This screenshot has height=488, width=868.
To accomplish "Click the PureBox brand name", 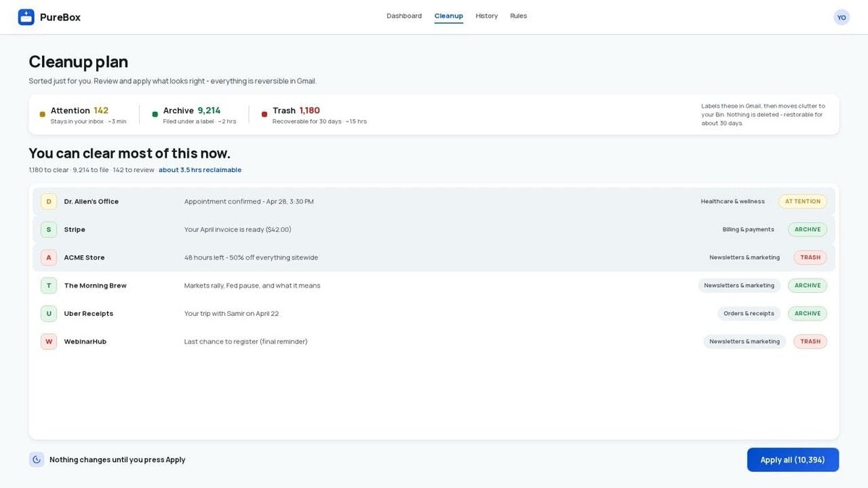I will 60,17.
